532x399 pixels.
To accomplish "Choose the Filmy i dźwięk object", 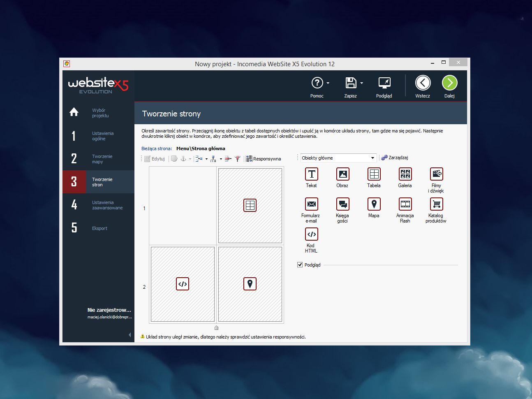I will click(x=436, y=174).
